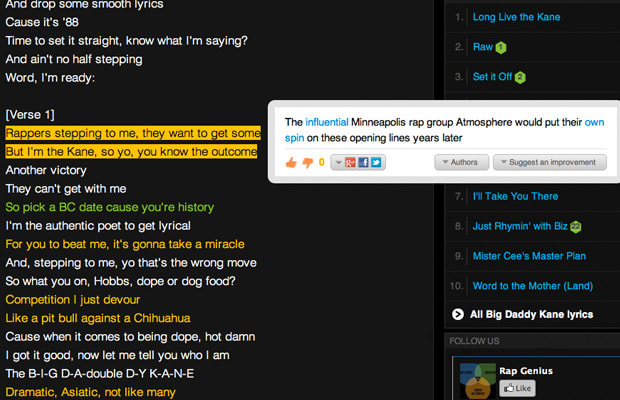Downvote the annotation with thumbs down
The image size is (620, 400).
[308, 162]
